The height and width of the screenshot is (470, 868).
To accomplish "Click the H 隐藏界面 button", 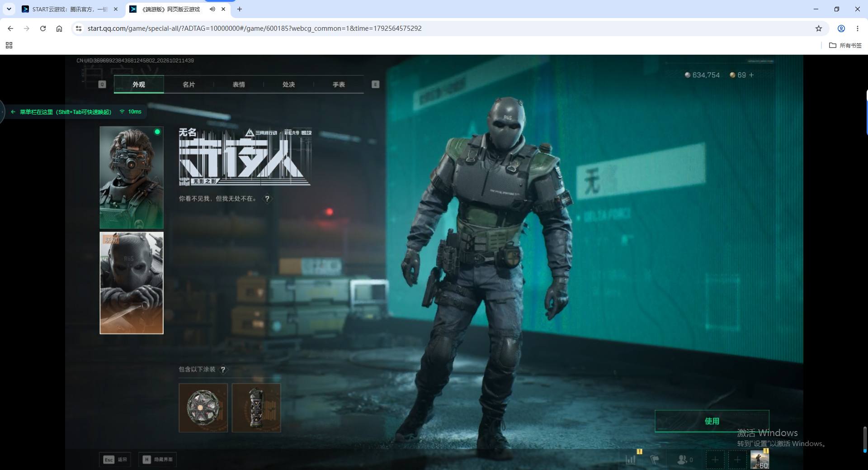I will 157,460.
